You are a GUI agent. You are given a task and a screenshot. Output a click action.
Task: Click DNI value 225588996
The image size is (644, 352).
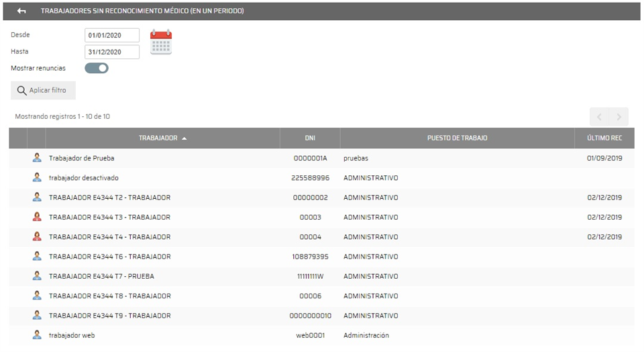(310, 177)
